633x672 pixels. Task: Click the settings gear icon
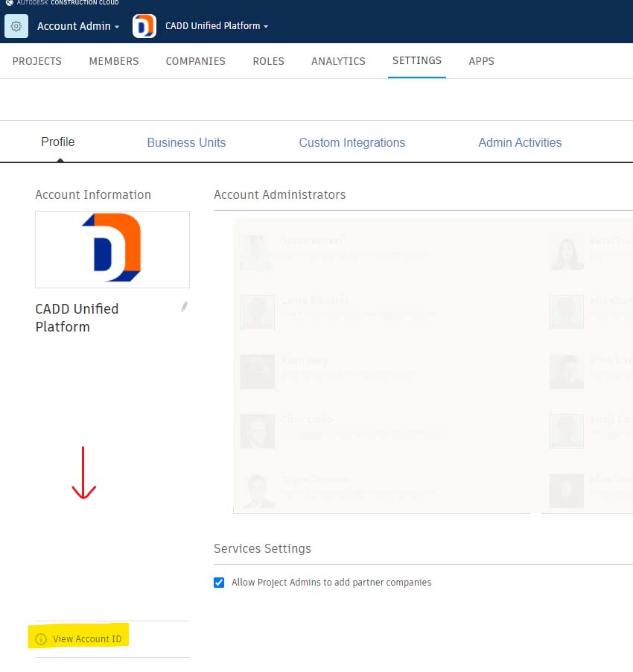(16, 26)
